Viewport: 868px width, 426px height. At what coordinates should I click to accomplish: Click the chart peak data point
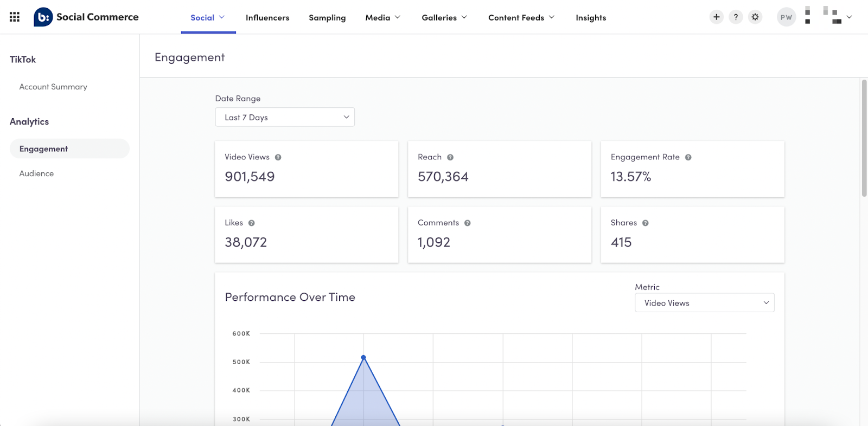[x=363, y=357]
